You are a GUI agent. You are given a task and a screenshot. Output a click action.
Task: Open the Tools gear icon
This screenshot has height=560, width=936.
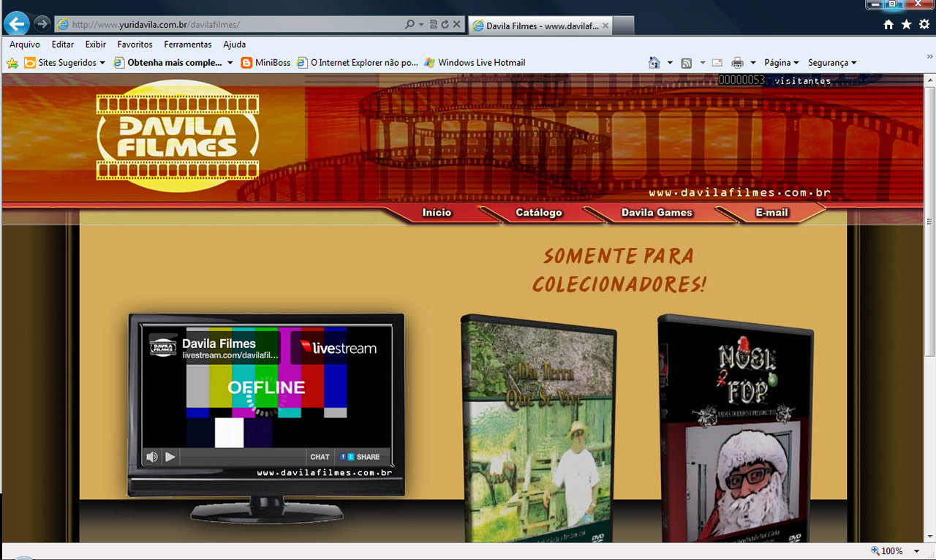click(x=924, y=25)
